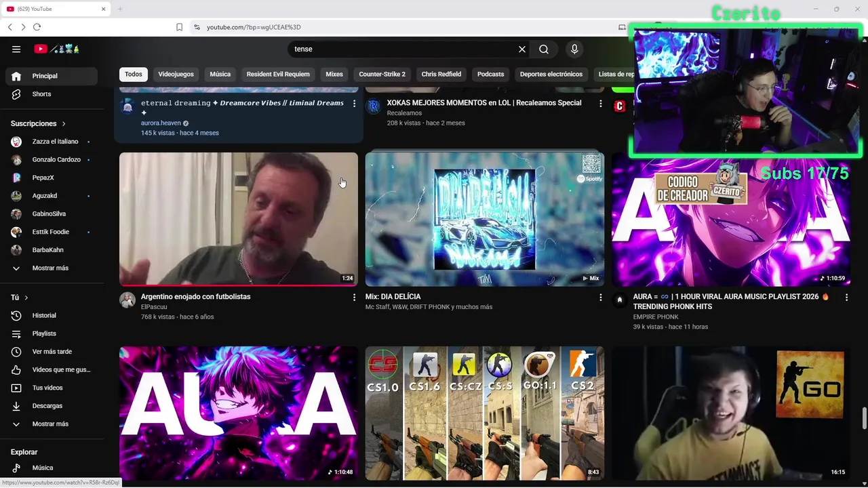Image resolution: width=868 pixels, height=488 pixels.
Task: Expand Mostrar más under subscriptions
Action: (x=52, y=268)
